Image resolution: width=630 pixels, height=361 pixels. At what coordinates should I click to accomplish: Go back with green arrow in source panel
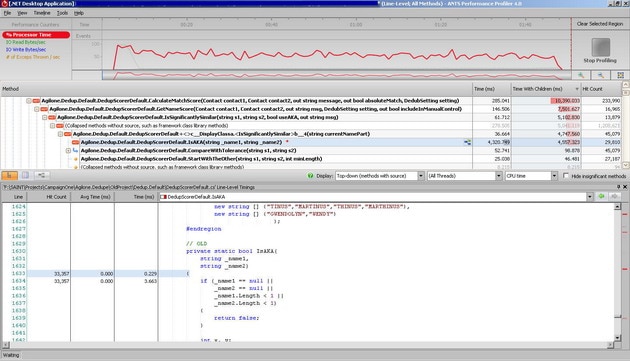coord(601,197)
